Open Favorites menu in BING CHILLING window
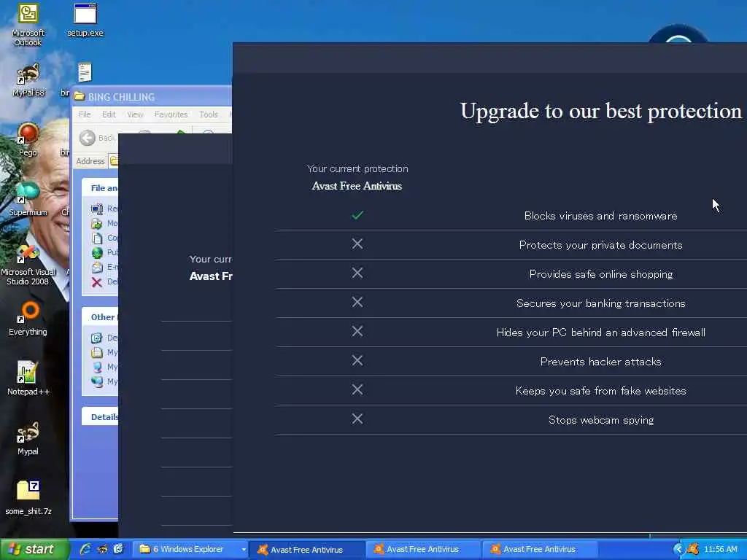This screenshot has width=747, height=560. click(171, 114)
